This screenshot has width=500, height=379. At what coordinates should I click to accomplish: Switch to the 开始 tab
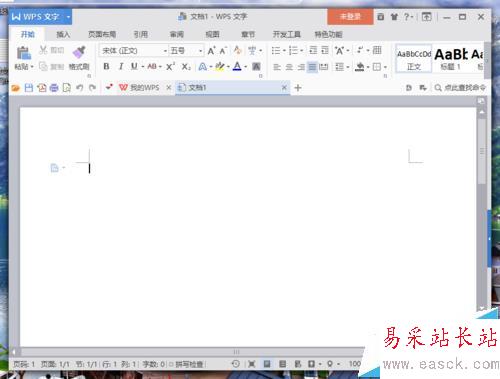27,34
